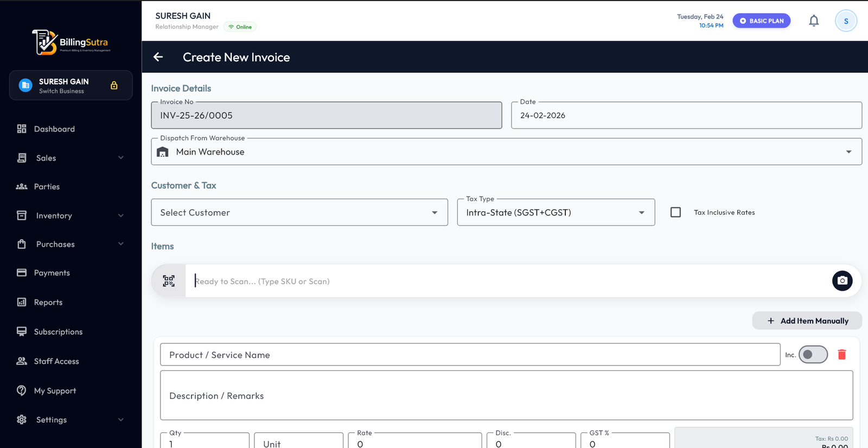Open the user profile avatar S
Screen dimensions: 868x448
point(846,21)
